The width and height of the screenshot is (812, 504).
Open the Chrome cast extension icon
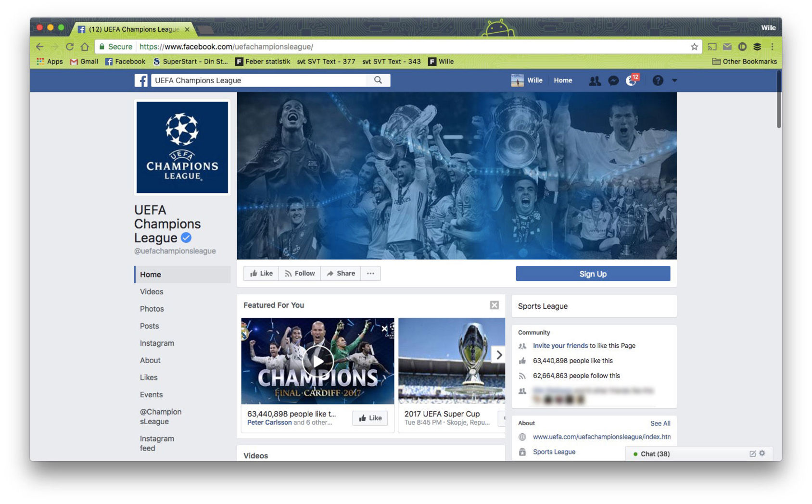click(x=712, y=47)
